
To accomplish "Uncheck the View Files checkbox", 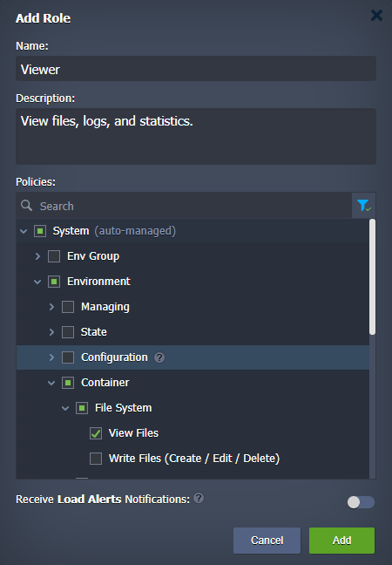I will click(96, 433).
